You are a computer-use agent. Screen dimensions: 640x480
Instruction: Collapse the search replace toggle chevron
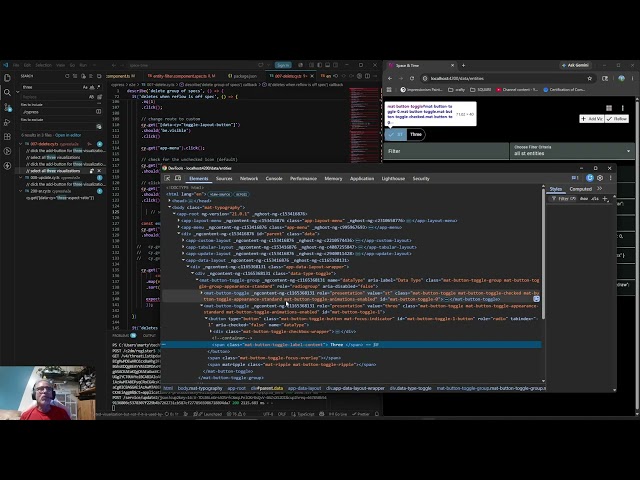pyautogui.click(x=18, y=92)
